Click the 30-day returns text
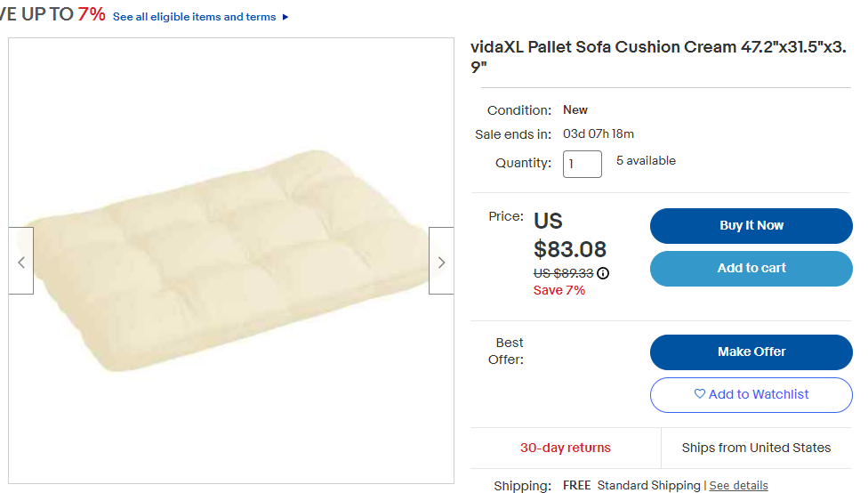Screen dimensions: 868x493 click(566, 448)
